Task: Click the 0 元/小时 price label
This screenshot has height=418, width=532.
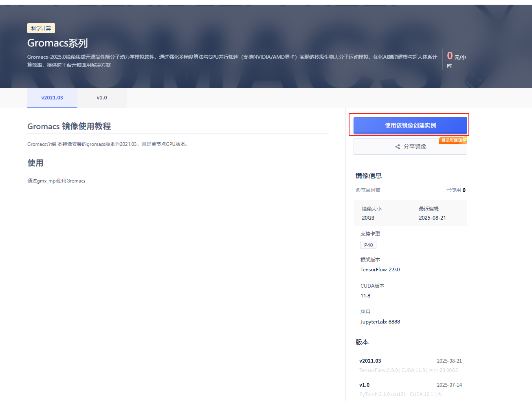Action: pos(456,59)
